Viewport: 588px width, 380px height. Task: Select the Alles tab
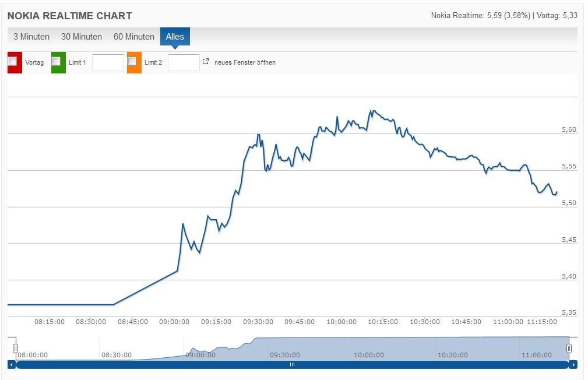(x=175, y=37)
